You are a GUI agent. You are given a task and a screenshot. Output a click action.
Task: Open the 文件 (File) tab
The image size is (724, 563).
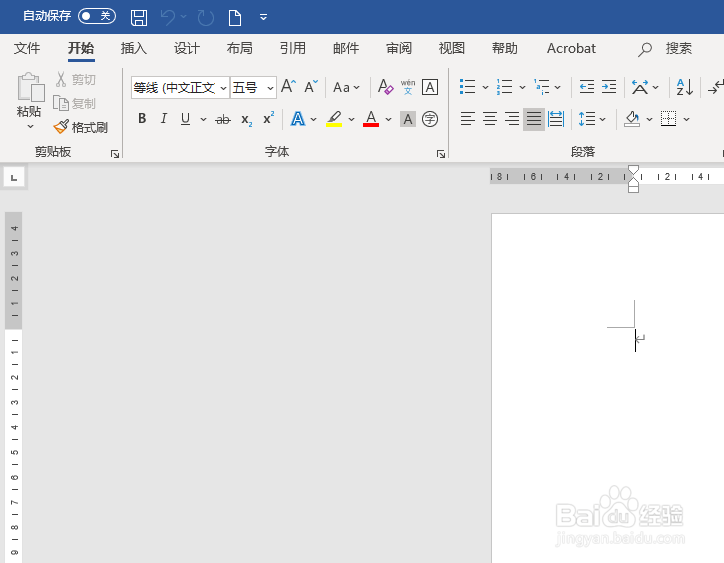click(x=27, y=48)
